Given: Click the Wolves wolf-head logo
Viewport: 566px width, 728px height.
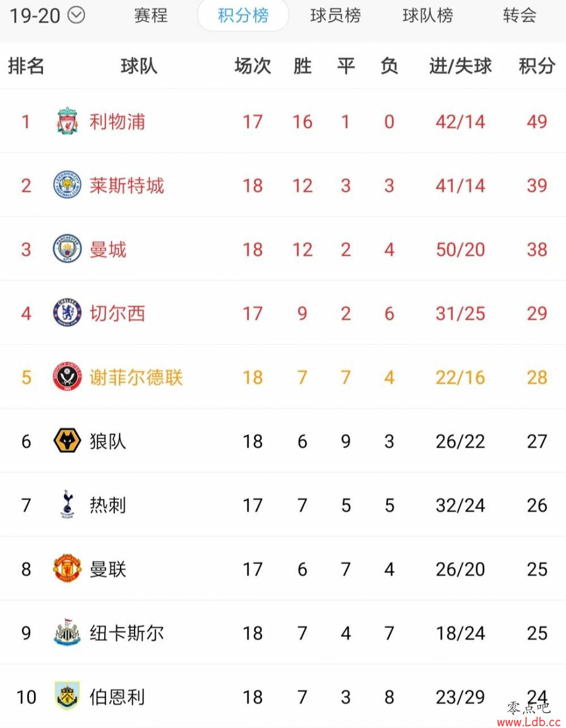Looking at the screenshot, I should 67,441.
